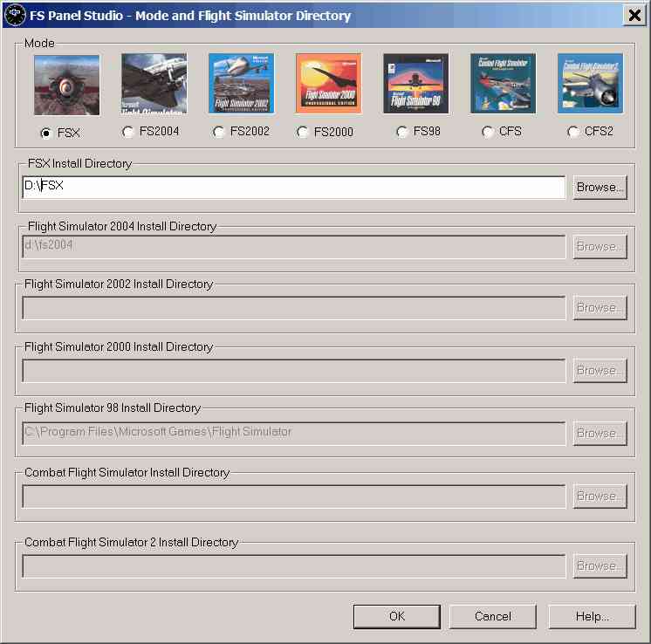
Task: Open Help for this dialog
Action: tap(592, 617)
